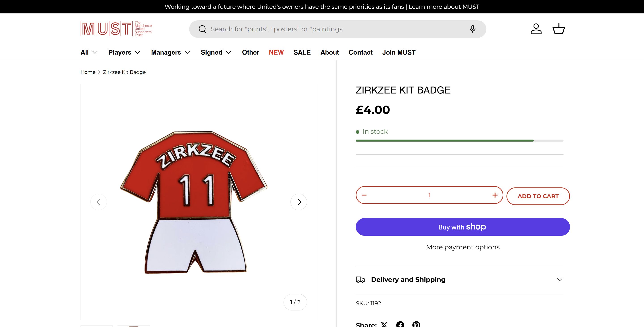
Task: Open the Signed dropdown menu
Action: coord(216,52)
